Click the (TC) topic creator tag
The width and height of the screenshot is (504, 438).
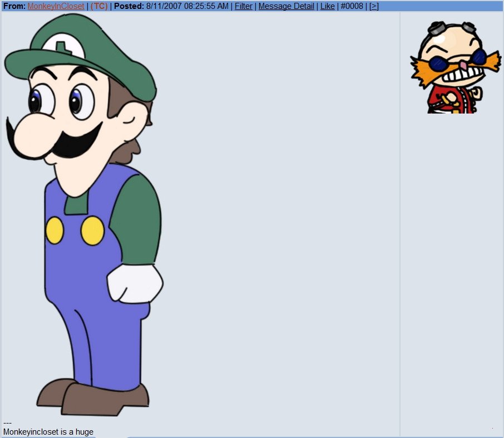[99, 6]
